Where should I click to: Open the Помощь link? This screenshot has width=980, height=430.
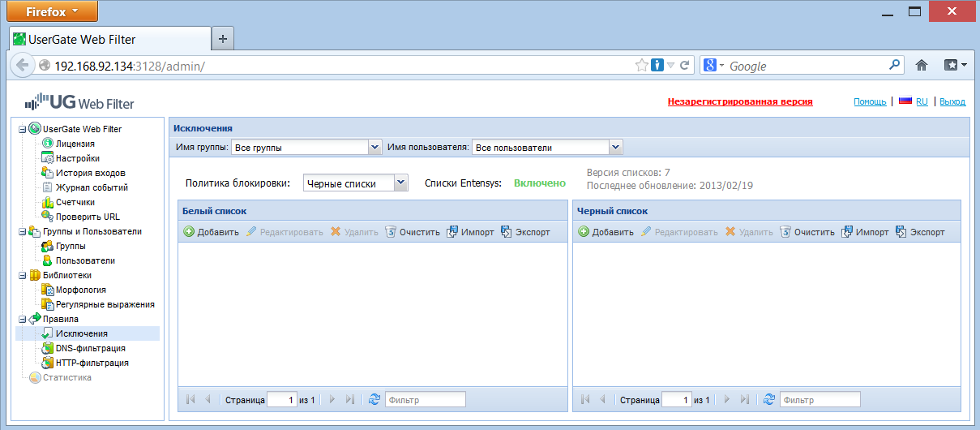click(870, 102)
